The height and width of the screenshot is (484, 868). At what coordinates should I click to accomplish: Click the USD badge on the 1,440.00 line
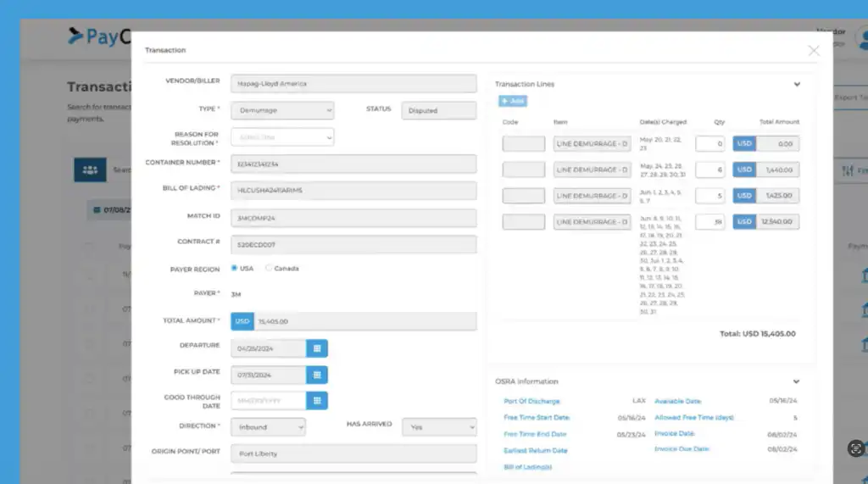point(744,170)
